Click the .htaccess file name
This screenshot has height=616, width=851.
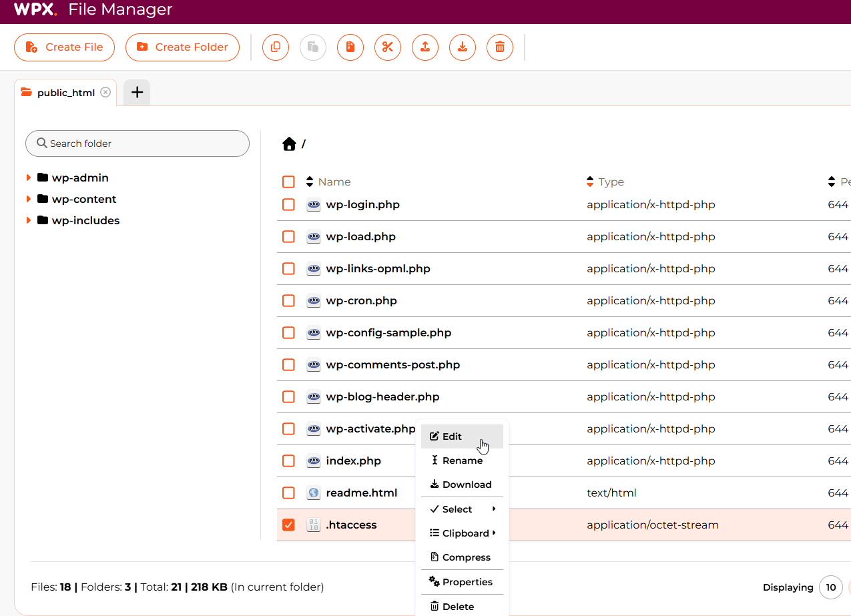pyautogui.click(x=351, y=525)
